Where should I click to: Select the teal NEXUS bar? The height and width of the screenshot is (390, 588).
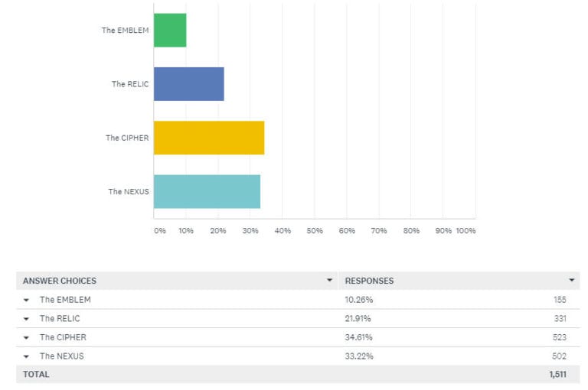tap(207, 191)
